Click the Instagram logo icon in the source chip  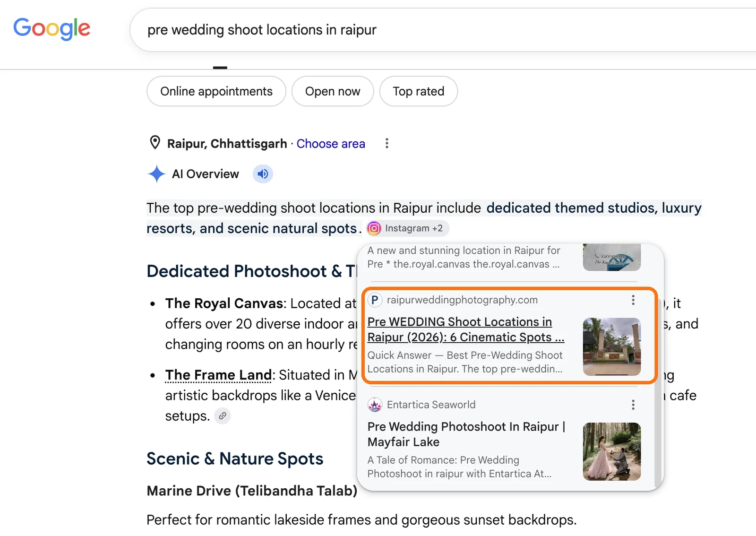click(x=374, y=228)
